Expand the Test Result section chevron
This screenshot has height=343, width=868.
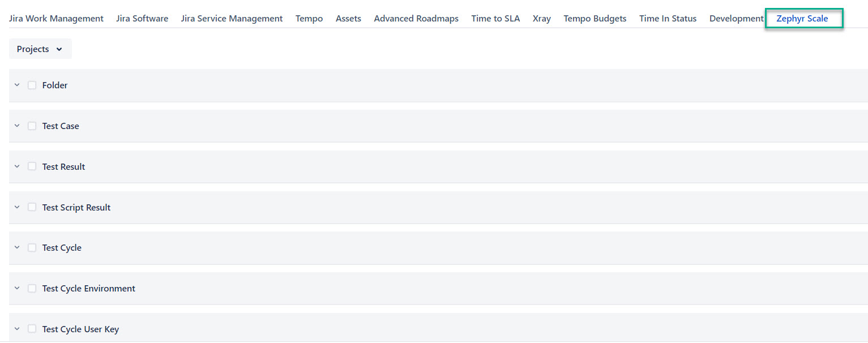click(x=17, y=166)
